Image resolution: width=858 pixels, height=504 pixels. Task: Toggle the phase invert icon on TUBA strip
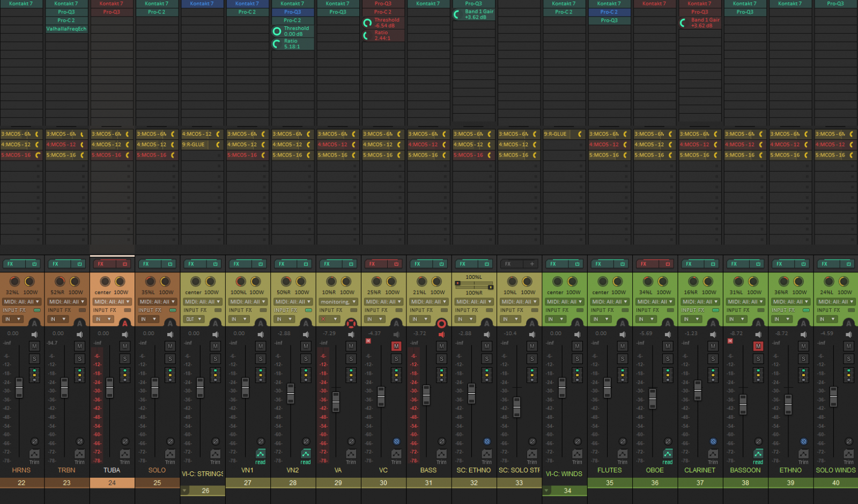(124, 441)
